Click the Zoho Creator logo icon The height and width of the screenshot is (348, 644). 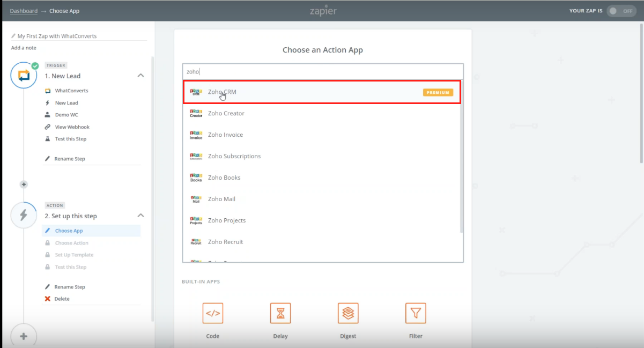196,113
